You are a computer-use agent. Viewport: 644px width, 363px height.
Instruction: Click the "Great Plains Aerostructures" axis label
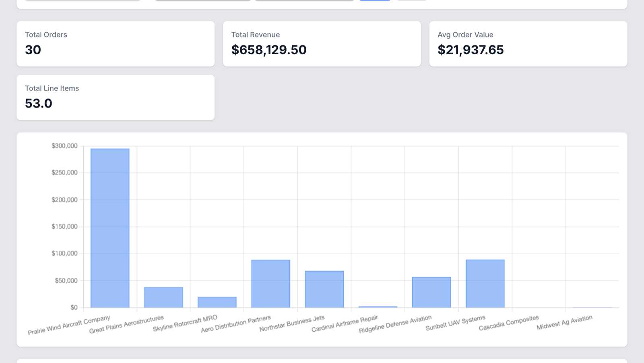tap(126, 325)
